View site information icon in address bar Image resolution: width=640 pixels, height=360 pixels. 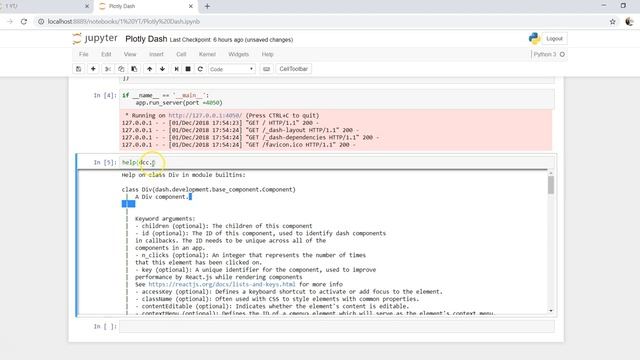click(x=41, y=22)
